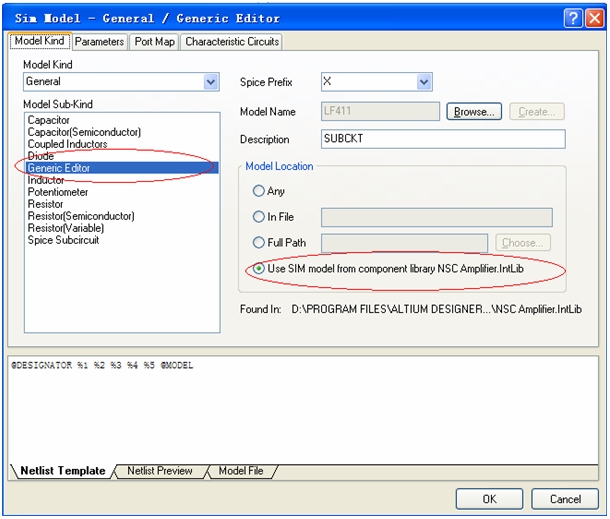
Task: Select the Any model location radio button
Action: click(259, 191)
